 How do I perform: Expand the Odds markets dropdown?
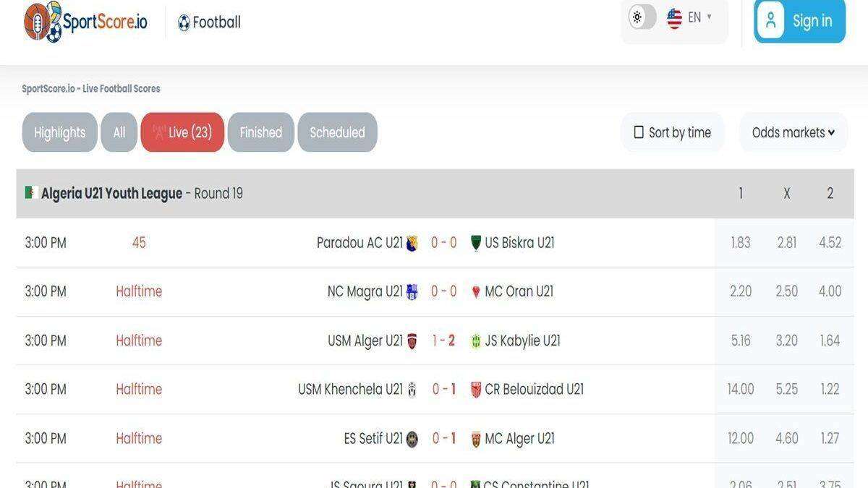(x=793, y=132)
